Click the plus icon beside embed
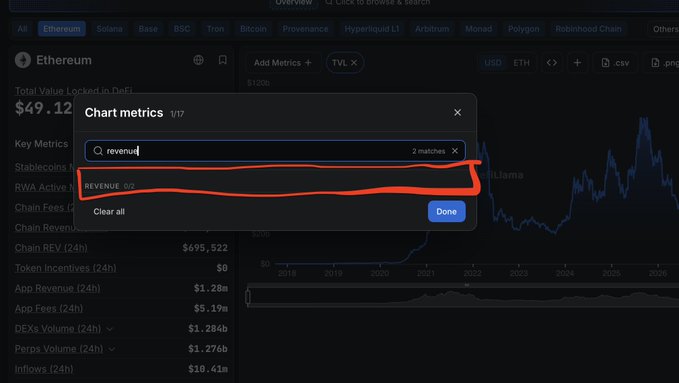Screen dimensions: 679x383 pos(577,63)
